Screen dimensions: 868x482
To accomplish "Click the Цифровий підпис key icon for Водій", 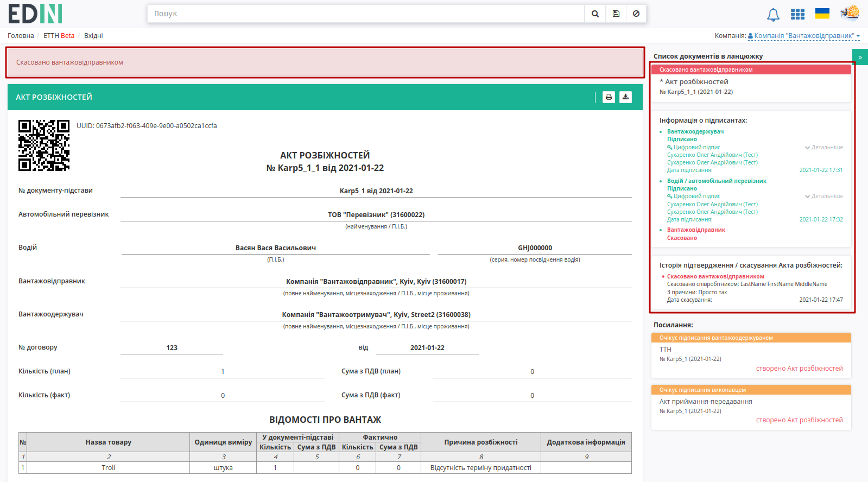I will pyautogui.click(x=670, y=196).
